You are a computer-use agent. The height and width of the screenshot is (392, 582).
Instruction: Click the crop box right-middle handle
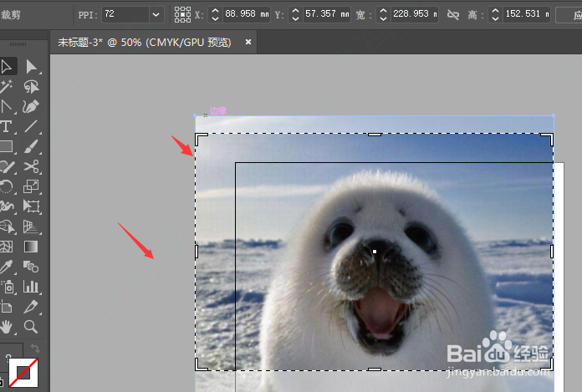click(552, 252)
